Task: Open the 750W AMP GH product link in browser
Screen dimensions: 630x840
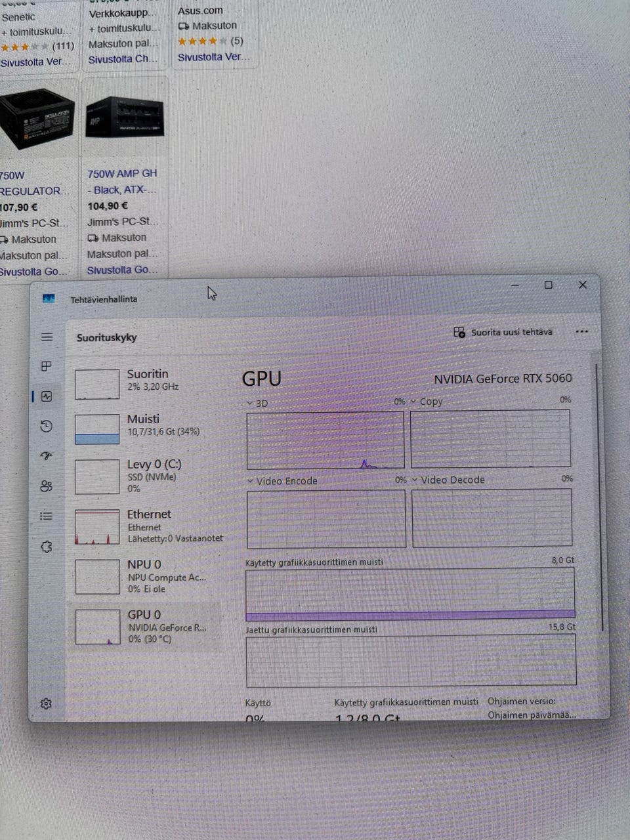Action: click(122, 182)
